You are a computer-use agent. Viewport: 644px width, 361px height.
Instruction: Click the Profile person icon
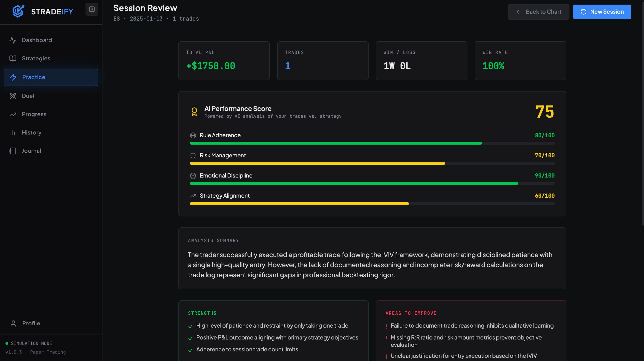point(13,323)
